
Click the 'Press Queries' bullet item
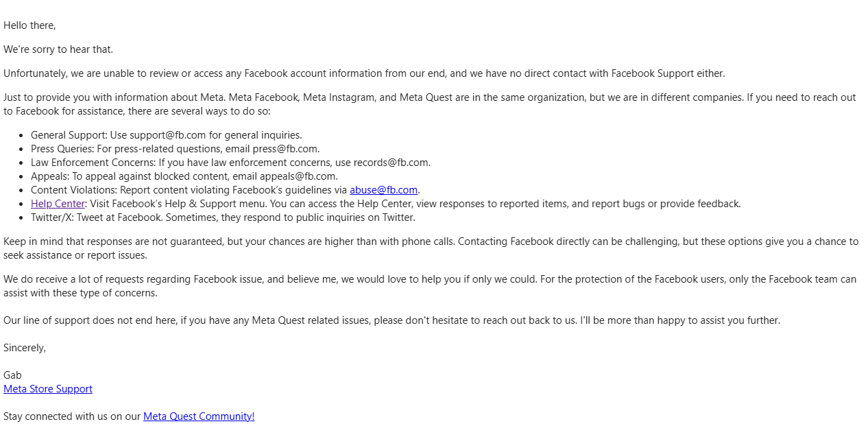175,149
